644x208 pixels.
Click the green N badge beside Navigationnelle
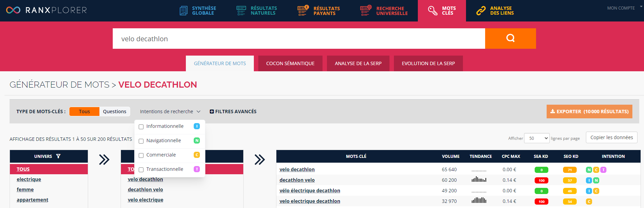[x=197, y=140]
